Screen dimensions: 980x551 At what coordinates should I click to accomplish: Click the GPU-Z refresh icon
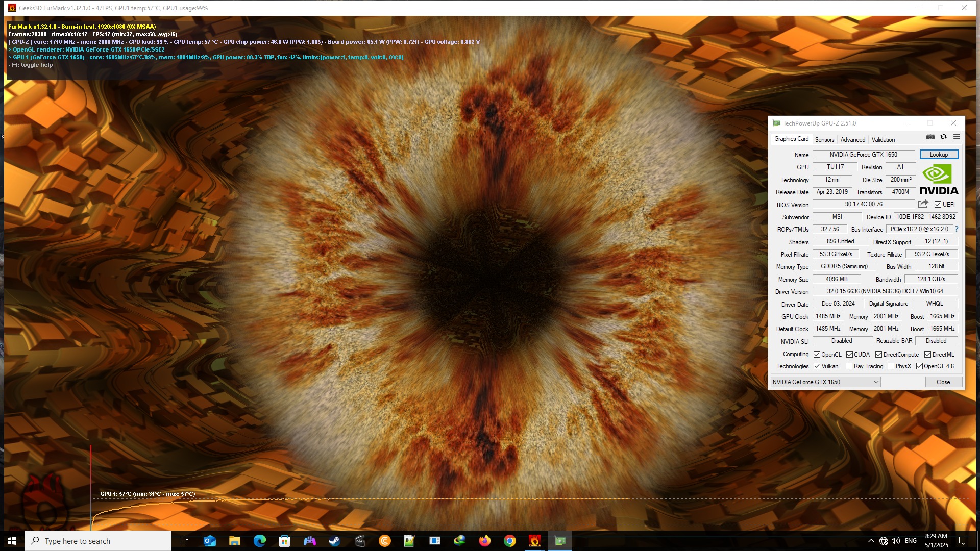(943, 137)
